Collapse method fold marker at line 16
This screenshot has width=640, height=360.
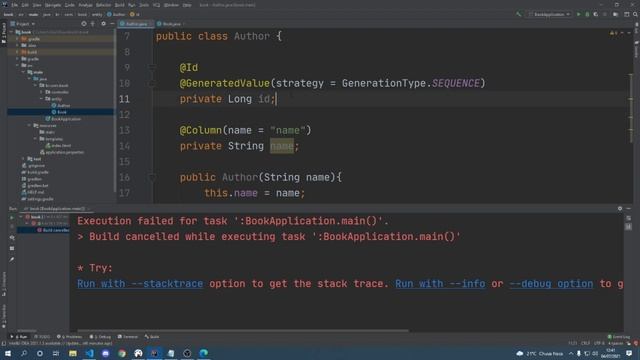pyautogui.click(x=152, y=178)
